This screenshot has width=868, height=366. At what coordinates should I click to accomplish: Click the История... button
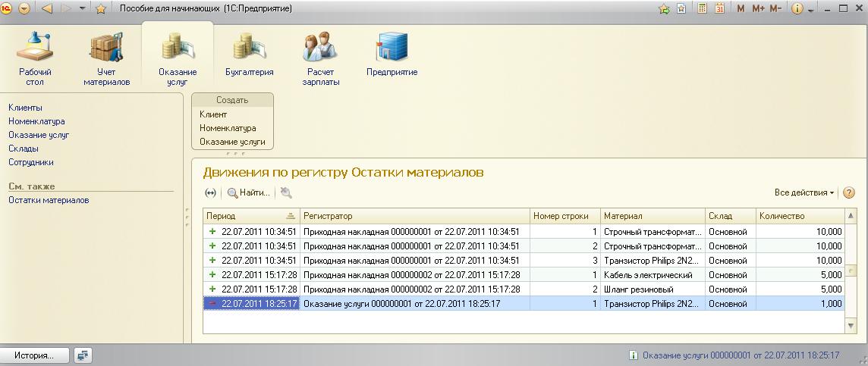(34, 355)
